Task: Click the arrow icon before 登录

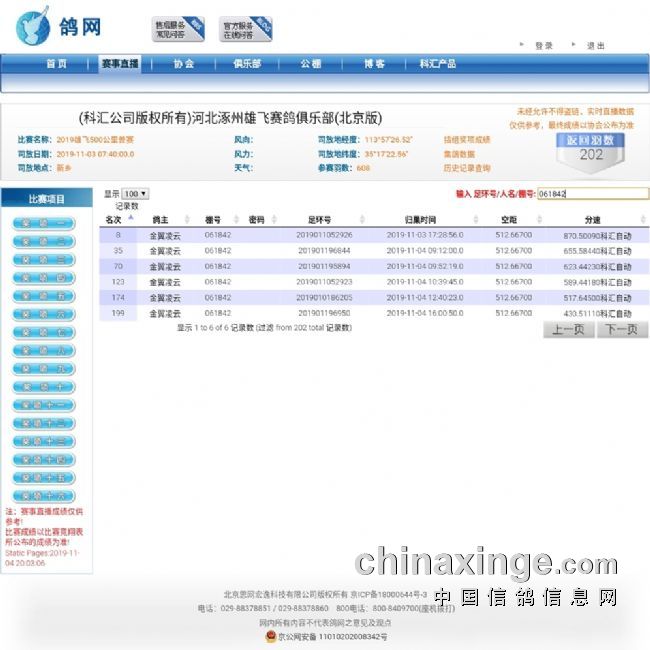Action: click(522, 45)
